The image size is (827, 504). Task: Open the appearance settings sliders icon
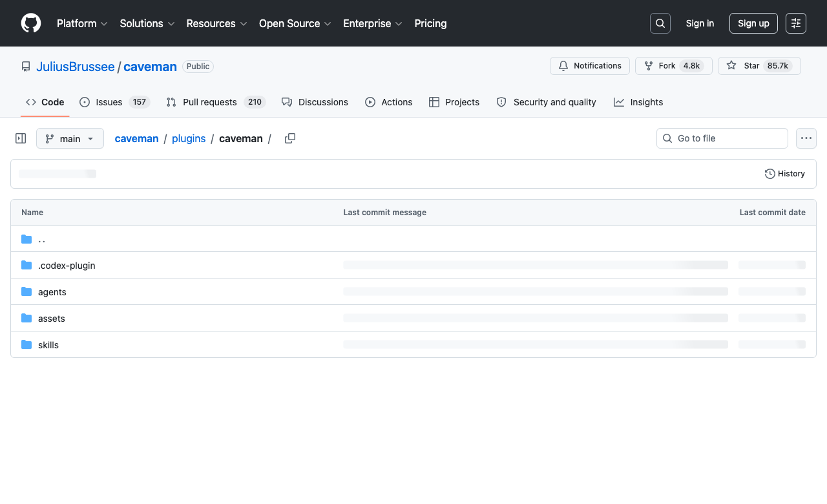pyautogui.click(x=796, y=23)
